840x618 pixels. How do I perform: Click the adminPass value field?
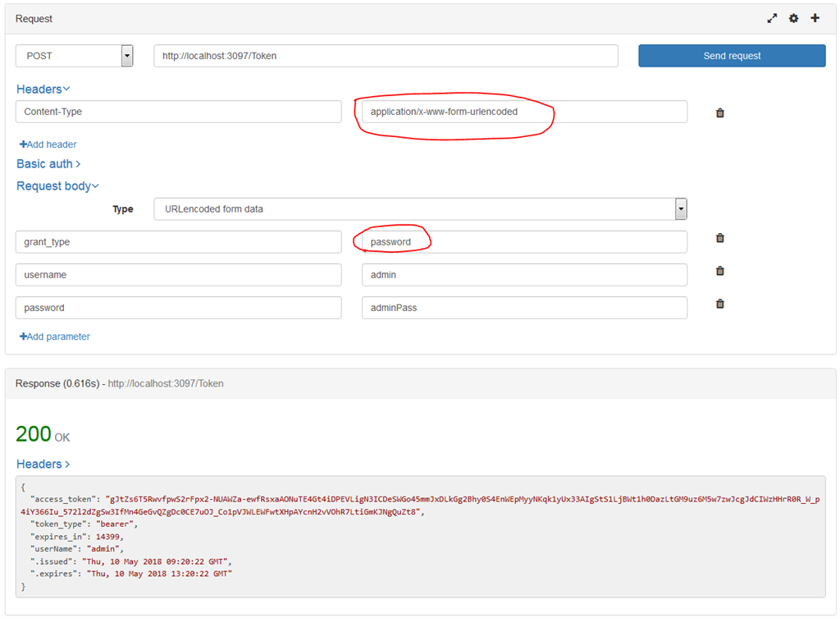[x=524, y=308]
